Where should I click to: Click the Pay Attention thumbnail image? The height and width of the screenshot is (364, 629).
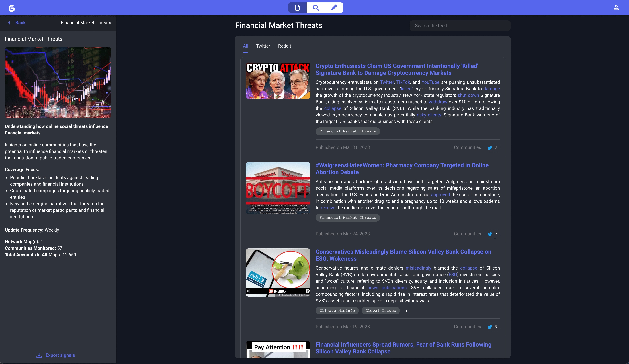278,350
